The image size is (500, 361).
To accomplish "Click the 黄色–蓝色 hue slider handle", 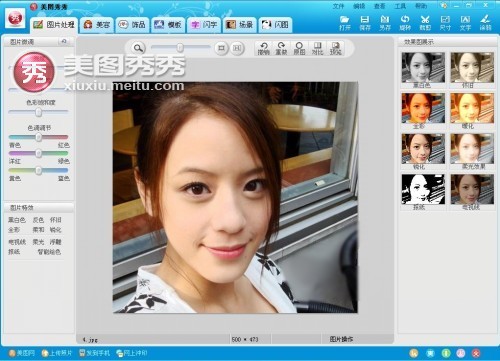I will 39,170.
